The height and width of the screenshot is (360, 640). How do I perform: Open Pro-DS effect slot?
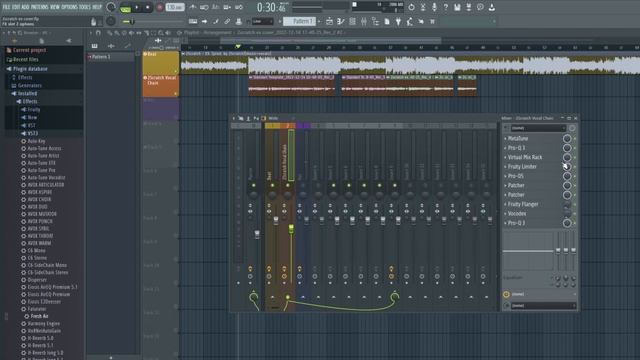516,176
